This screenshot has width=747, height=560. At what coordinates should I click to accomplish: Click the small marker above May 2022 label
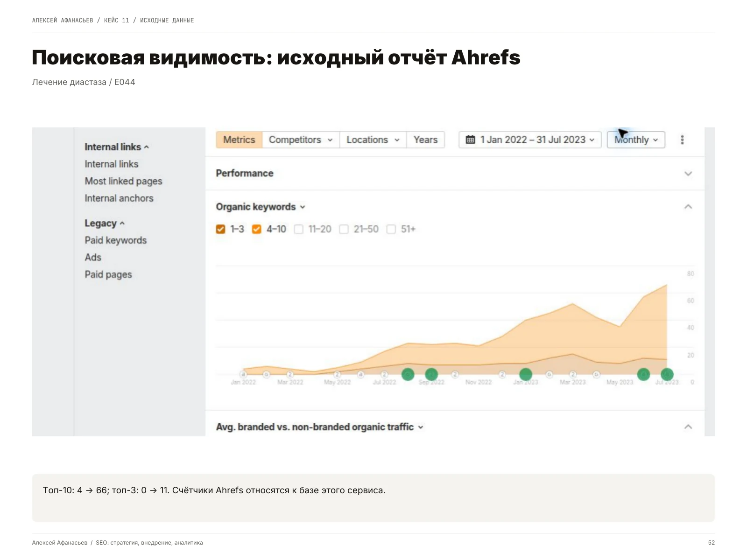337,374
